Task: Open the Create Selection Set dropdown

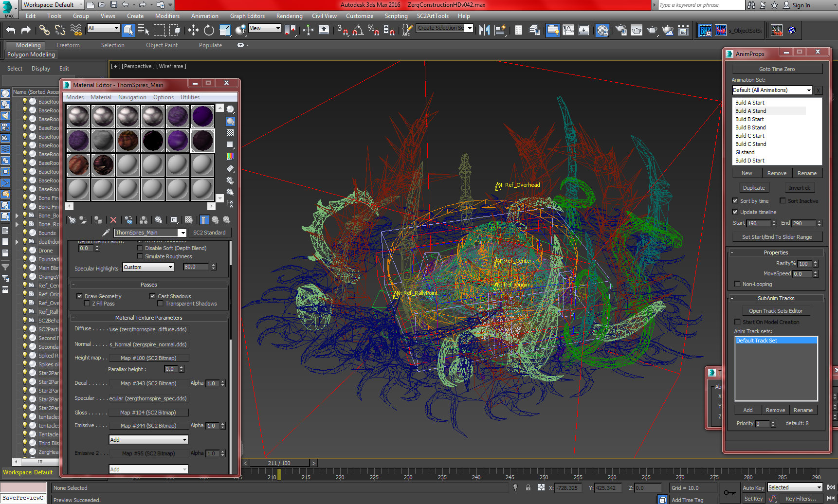Action: [x=445, y=28]
